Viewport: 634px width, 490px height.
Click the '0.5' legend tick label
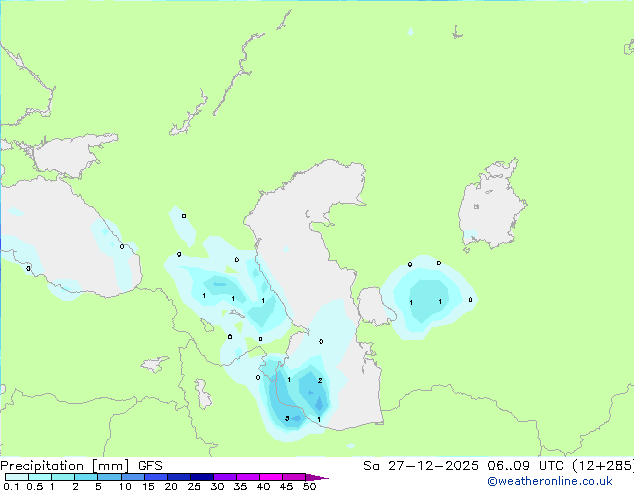point(35,486)
